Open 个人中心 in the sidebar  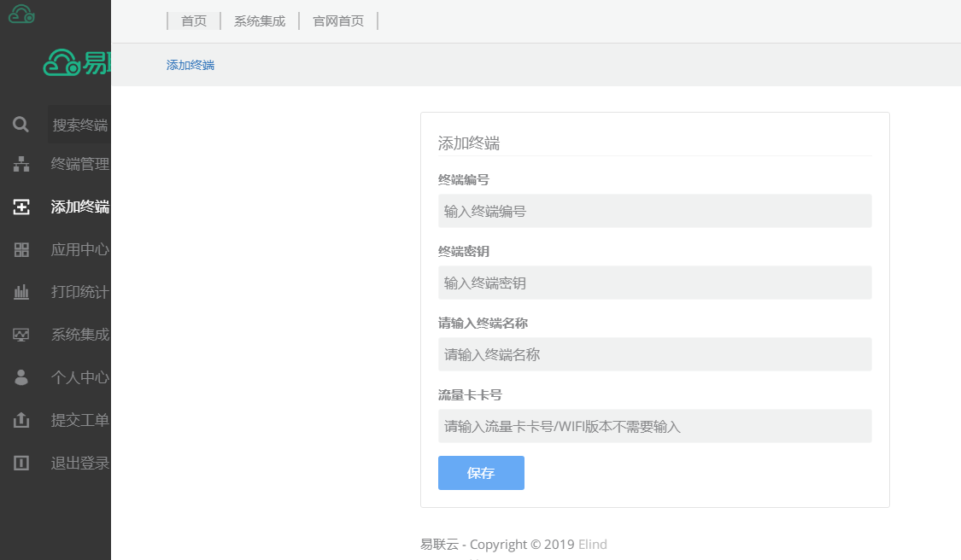(80, 376)
